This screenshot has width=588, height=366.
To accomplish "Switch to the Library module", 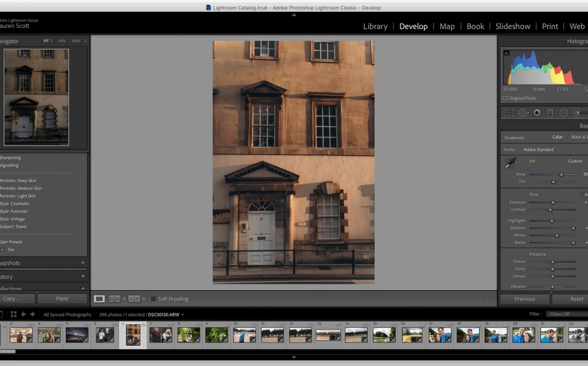I will coord(375,26).
